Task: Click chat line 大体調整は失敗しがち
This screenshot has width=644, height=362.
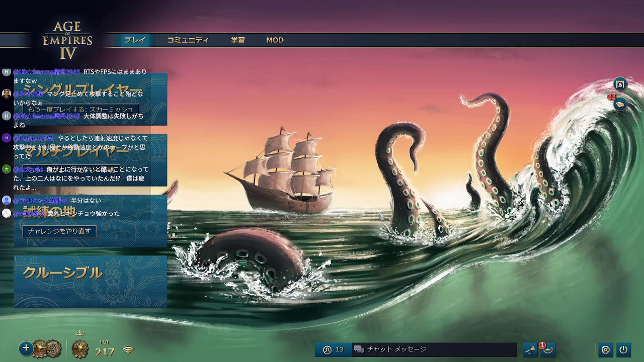Action: tap(113, 116)
